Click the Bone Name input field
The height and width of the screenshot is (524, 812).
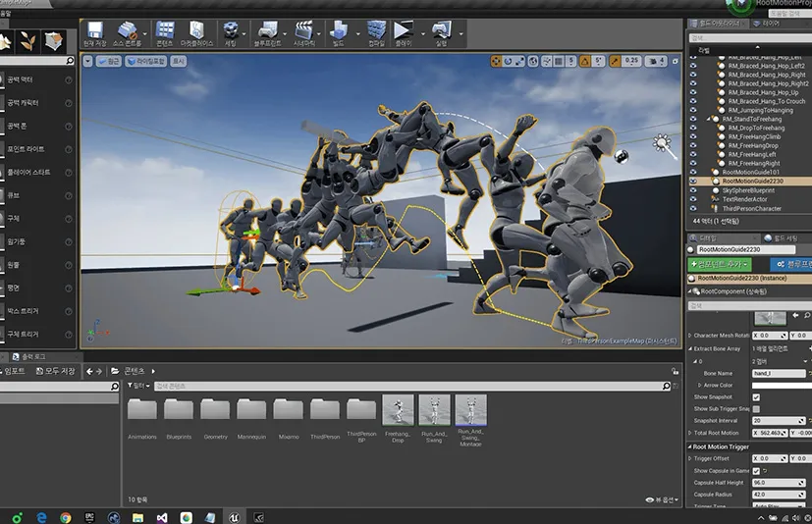tap(779, 373)
